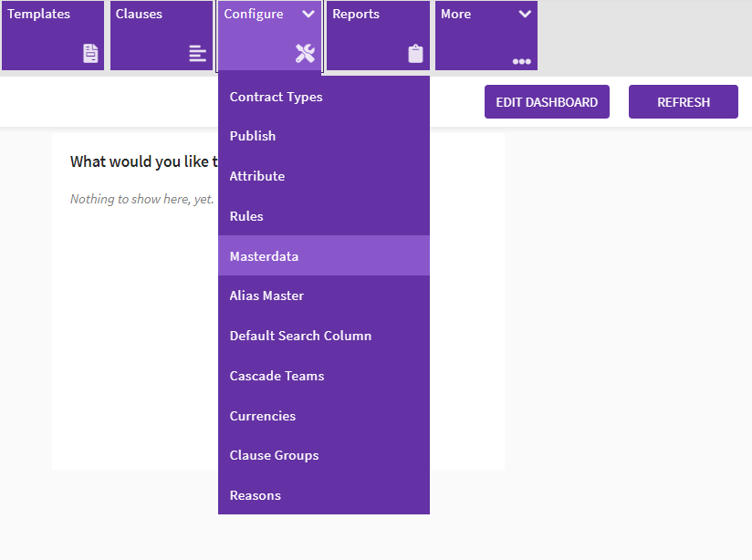Select Cascade Teams option
The image size is (752, 560).
(x=277, y=376)
